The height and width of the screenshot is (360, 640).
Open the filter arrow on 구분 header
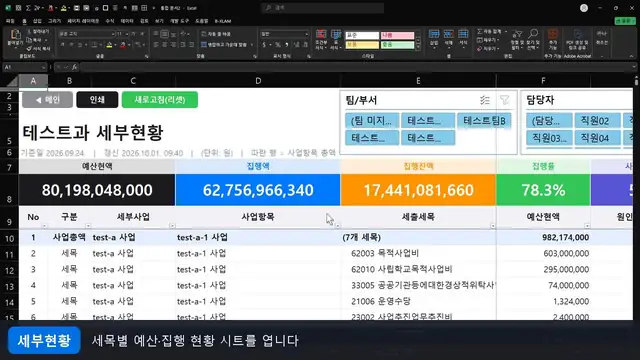[x=88, y=226]
